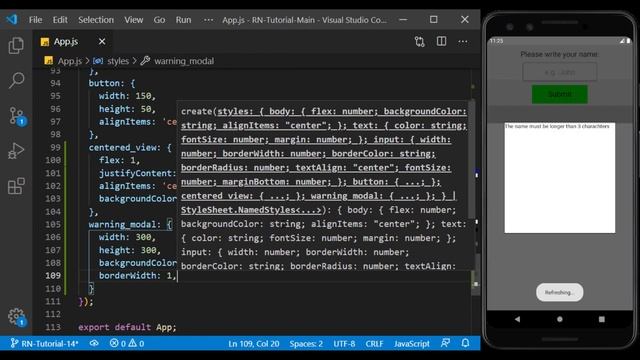
Task: Click the VS Code logo icon
Action: (x=12, y=19)
